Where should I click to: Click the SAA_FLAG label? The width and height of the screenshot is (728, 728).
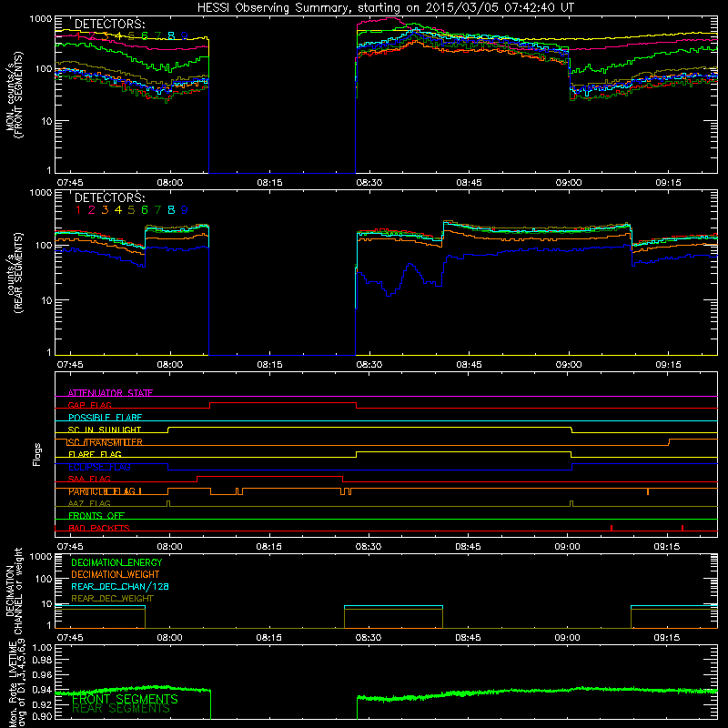click(89, 479)
